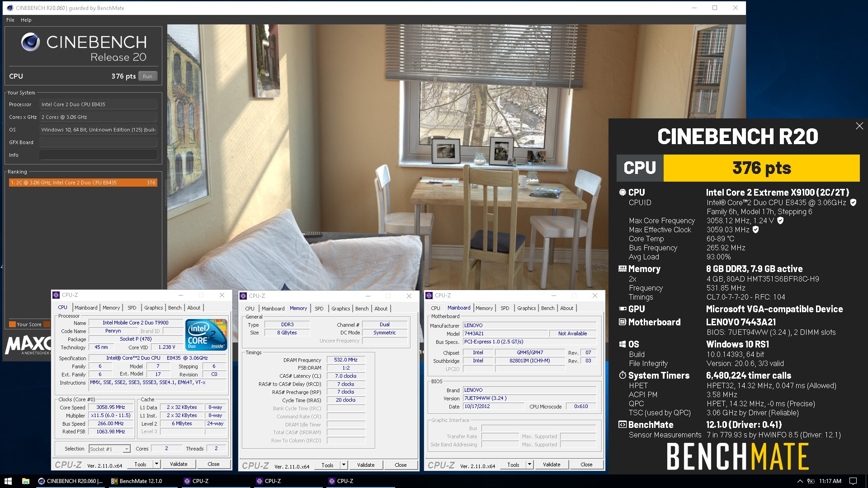Click Close button in CPU-Z CPU window
This screenshot has width=868, height=488.
pyautogui.click(x=213, y=464)
